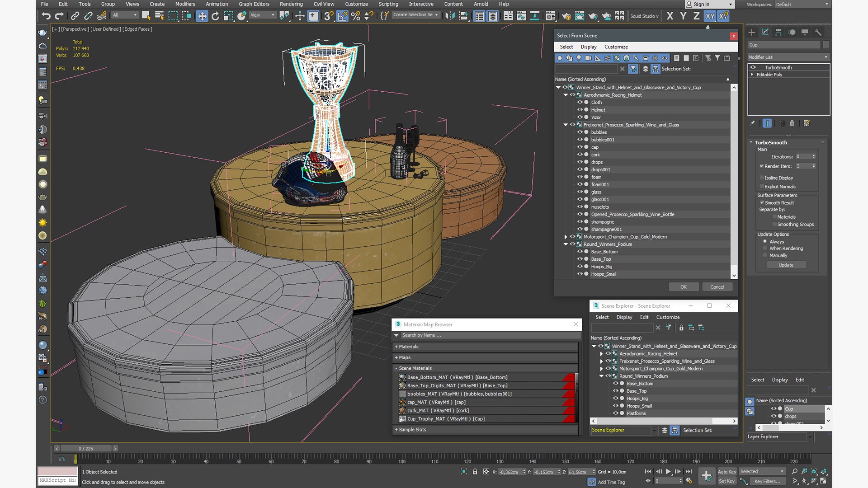Screen dimensions: 868x488
Task: Uncheck the Smooth Result checkbox
Action: click(x=762, y=202)
